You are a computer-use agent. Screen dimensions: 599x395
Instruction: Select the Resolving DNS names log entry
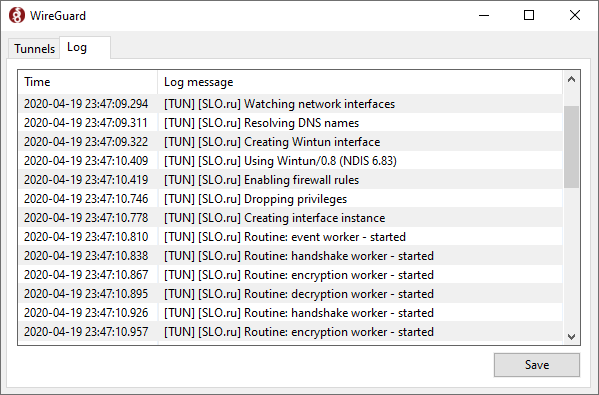tap(290, 123)
